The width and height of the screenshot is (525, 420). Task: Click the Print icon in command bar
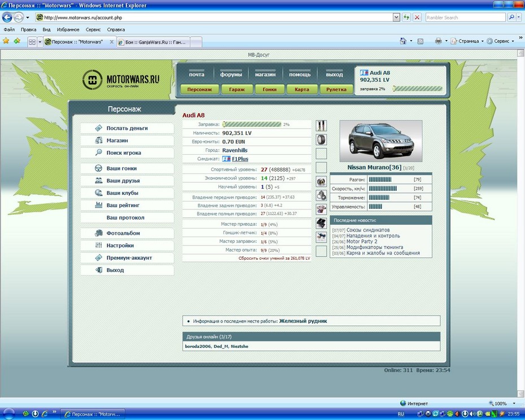pos(438,41)
